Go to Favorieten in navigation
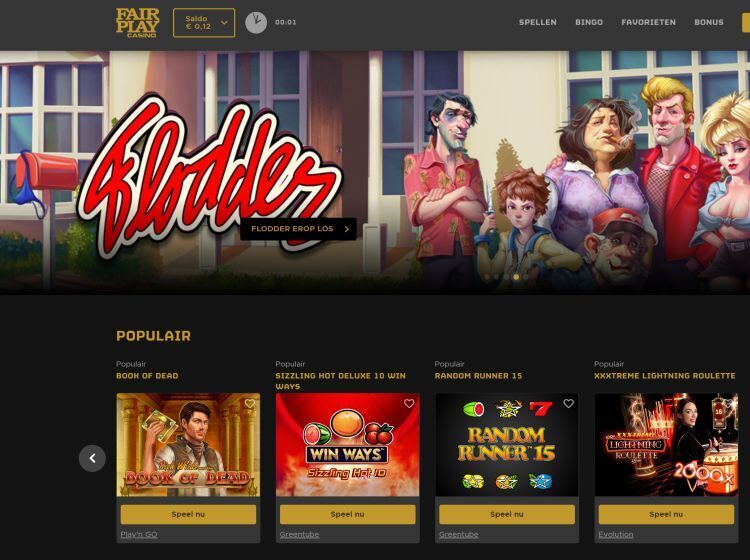Image resolution: width=750 pixels, height=560 pixels. (649, 22)
